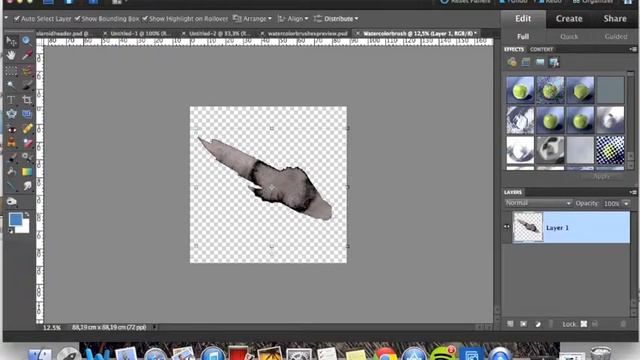Switch to the Edit tab
640x360 pixels.
tap(523, 19)
